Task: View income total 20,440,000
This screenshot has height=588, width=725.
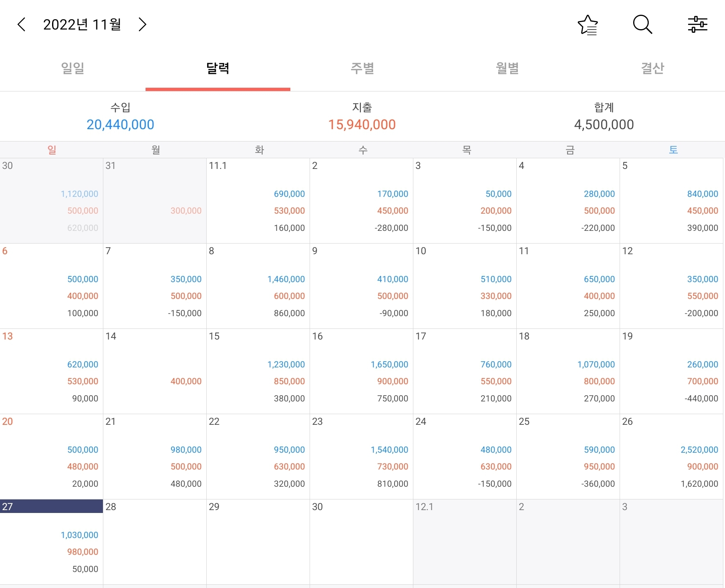Action: pos(121,125)
